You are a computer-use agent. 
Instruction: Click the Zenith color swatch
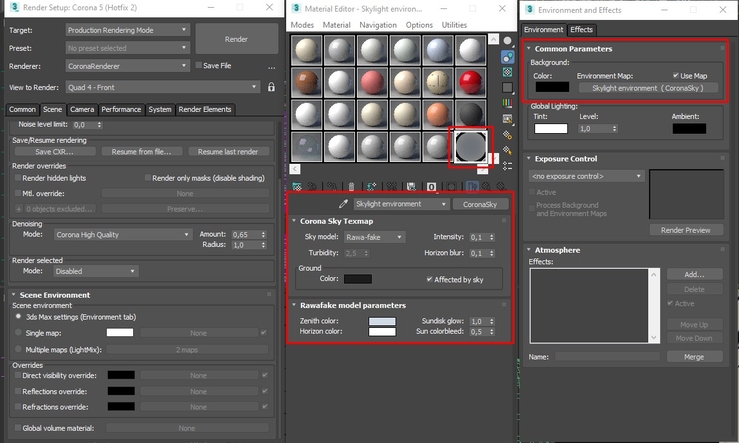click(x=382, y=320)
